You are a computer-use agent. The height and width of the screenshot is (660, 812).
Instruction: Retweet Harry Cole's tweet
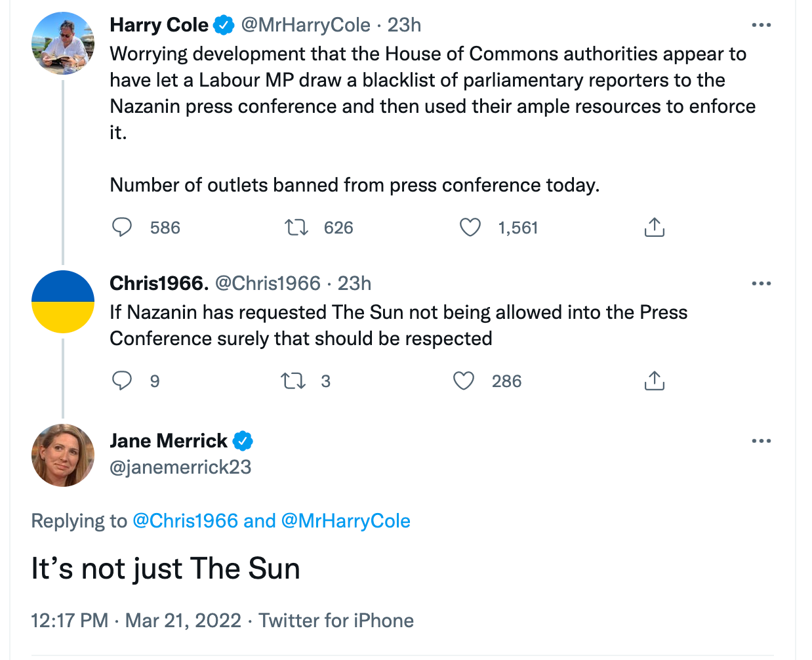pos(296,228)
